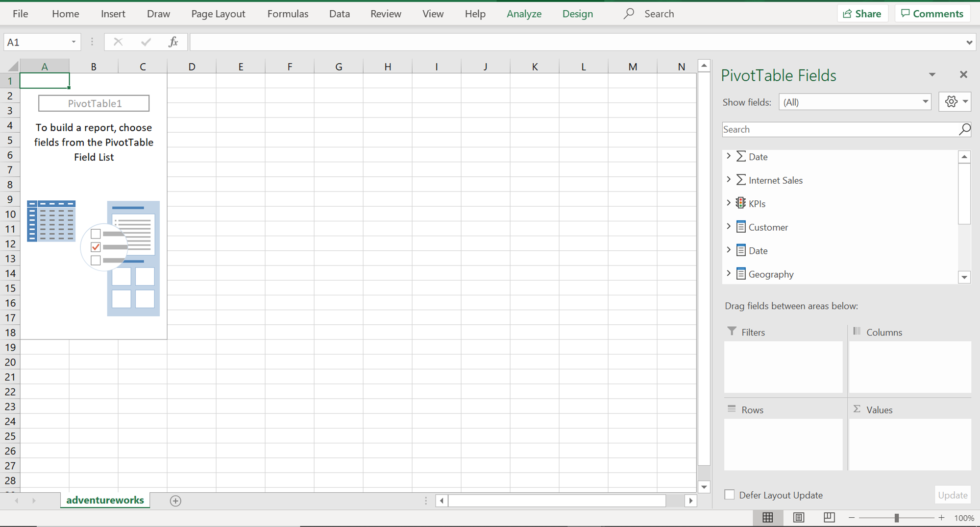The image size is (980, 527).
Task: Click the Internet Sales sigma icon
Action: (741, 180)
